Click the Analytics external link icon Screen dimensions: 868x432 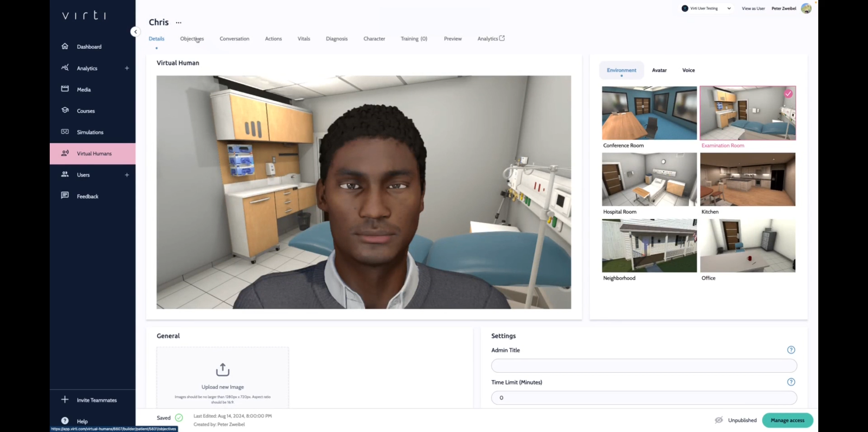(502, 38)
